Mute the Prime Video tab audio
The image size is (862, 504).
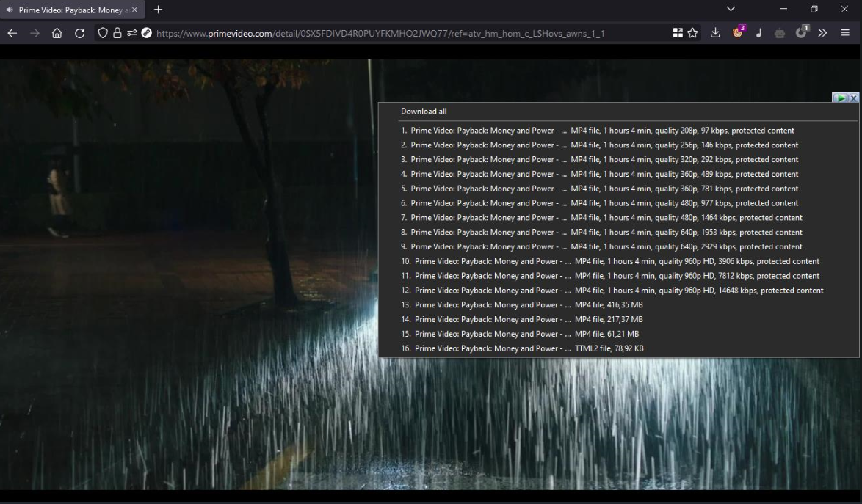tap(10, 10)
